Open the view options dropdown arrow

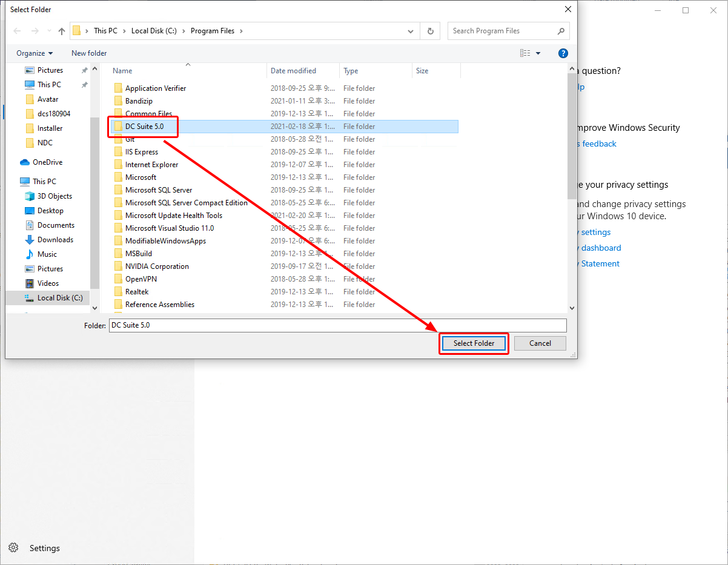[x=538, y=53]
